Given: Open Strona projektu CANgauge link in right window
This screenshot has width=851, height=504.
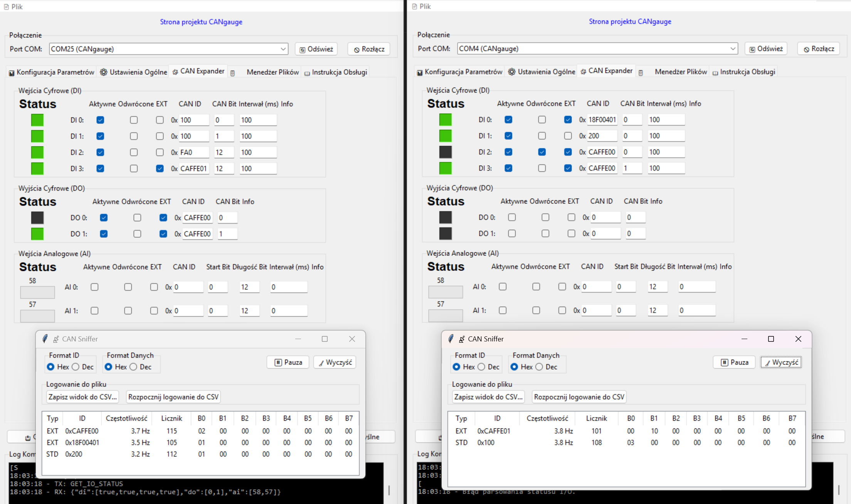Looking at the screenshot, I should pos(630,22).
